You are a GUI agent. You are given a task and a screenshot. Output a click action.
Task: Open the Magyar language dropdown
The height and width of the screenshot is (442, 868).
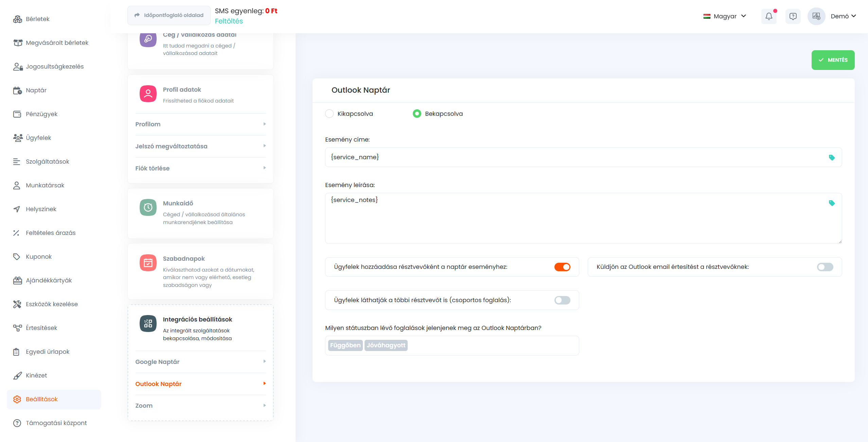click(725, 16)
